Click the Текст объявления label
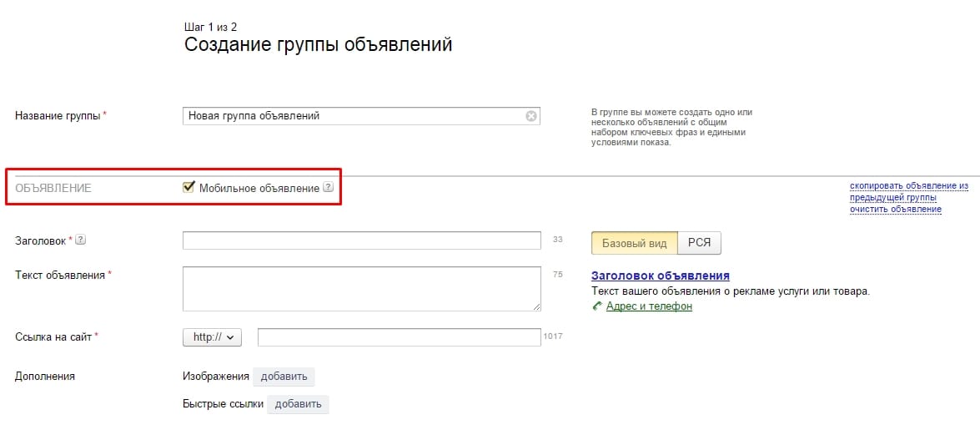The width and height of the screenshot is (980, 430). pos(60,275)
